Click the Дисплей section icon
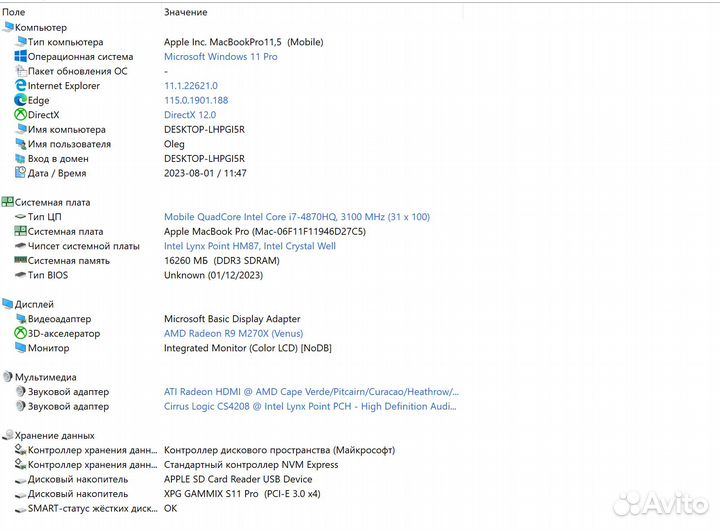The width and height of the screenshot is (720, 529). pyautogui.click(x=8, y=304)
